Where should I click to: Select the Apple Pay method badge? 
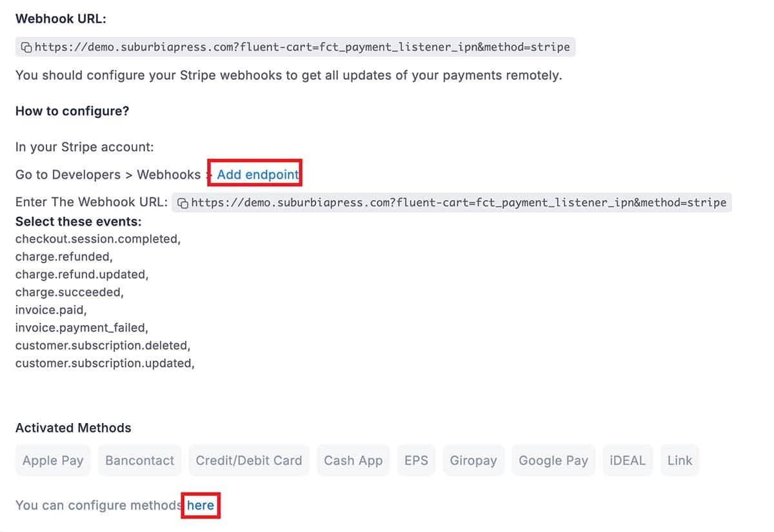pos(53,460)
